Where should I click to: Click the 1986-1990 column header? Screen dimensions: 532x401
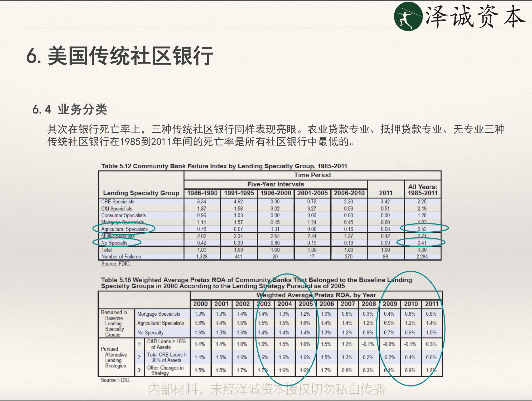(202, 193)
